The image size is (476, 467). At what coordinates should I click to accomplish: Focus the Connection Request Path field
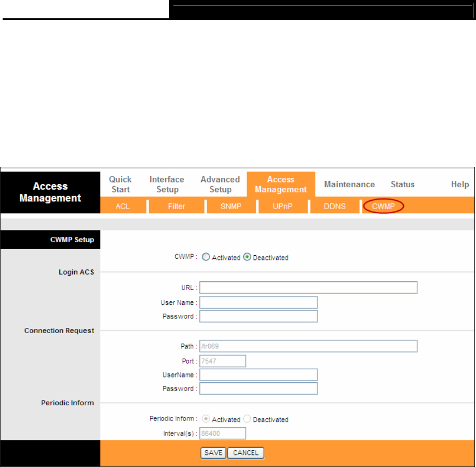click(x=309, y=346)
